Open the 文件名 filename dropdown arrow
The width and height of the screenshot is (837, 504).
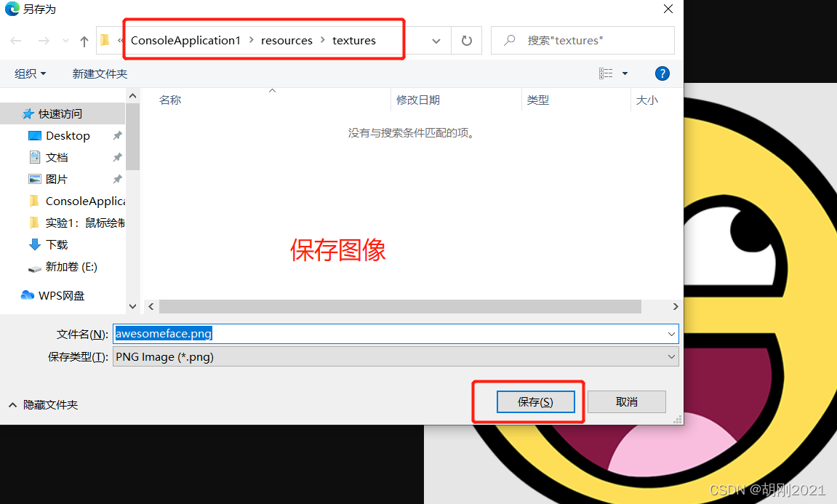tap(670, 334)
